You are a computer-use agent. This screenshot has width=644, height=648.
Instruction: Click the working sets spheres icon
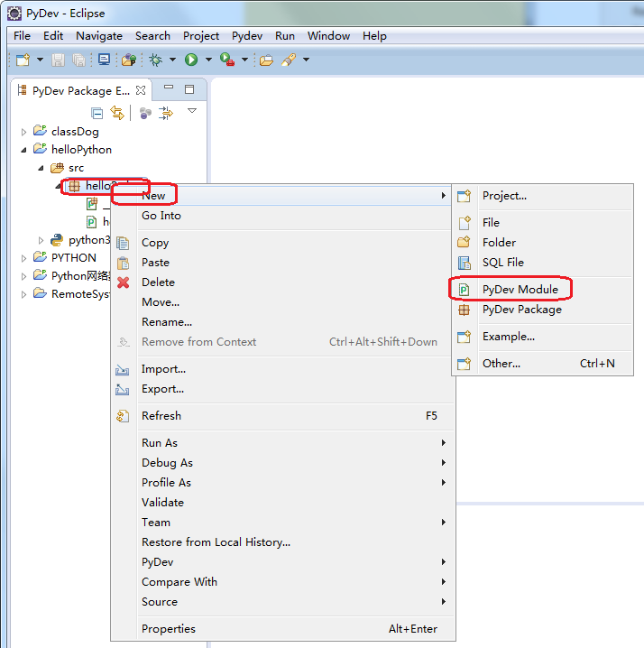145,113
